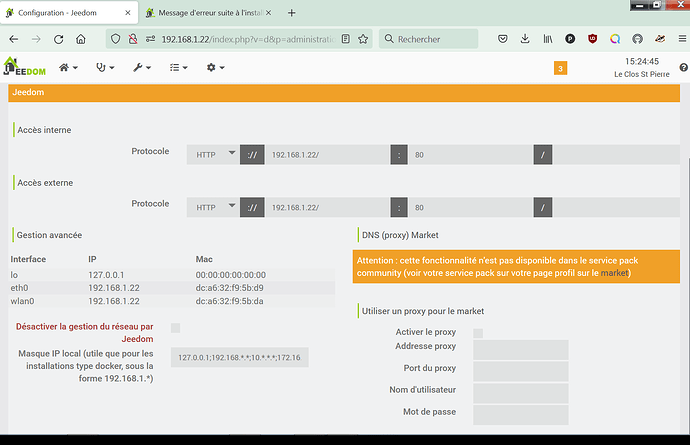
Task: Open the list Plugins menu
Action: tap(179, 67)
